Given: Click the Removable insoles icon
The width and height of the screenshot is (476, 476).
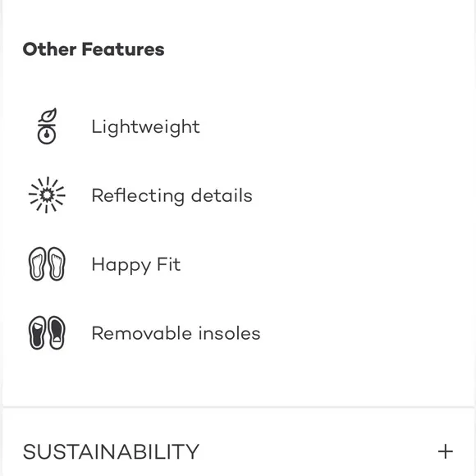Looking at the screenshot, I should pos(47,332).
